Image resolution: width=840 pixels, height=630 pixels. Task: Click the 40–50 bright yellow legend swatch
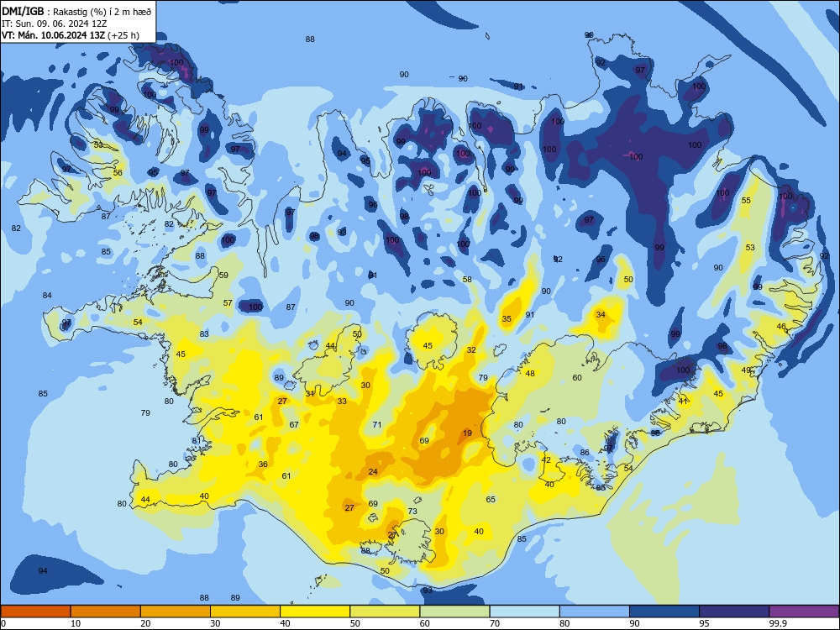(315, 612)
